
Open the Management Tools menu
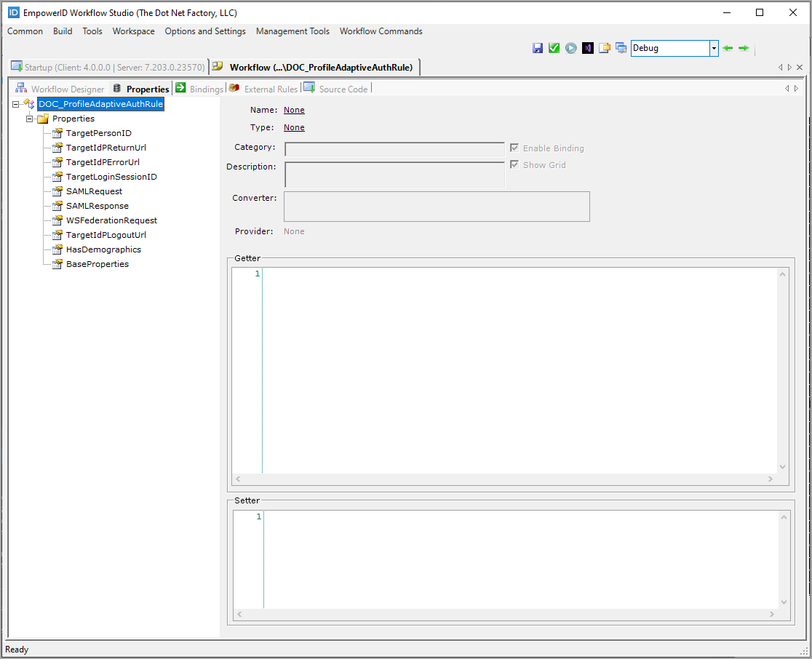pos(292,31)
